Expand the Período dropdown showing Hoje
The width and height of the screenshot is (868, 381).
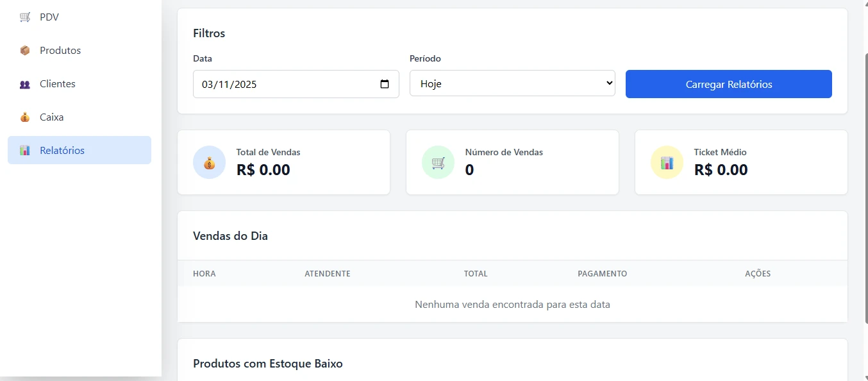tap(512, 83)
